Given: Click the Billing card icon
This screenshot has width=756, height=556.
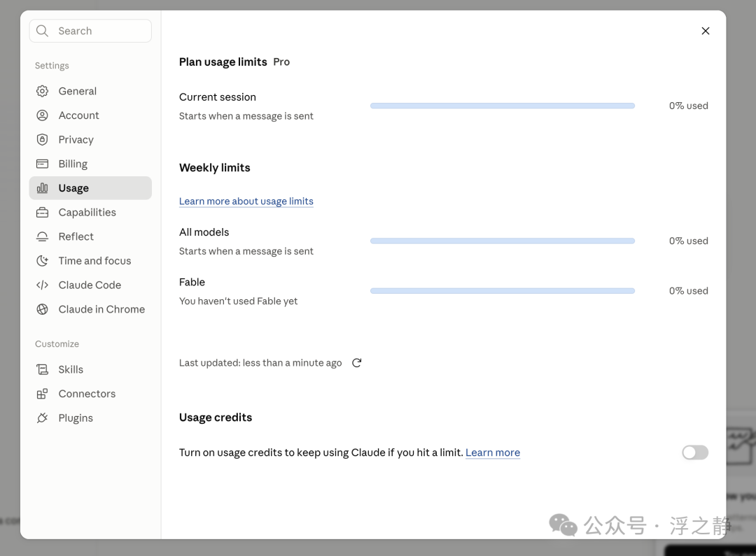Looking at the screenshot, I should point(43,164).
